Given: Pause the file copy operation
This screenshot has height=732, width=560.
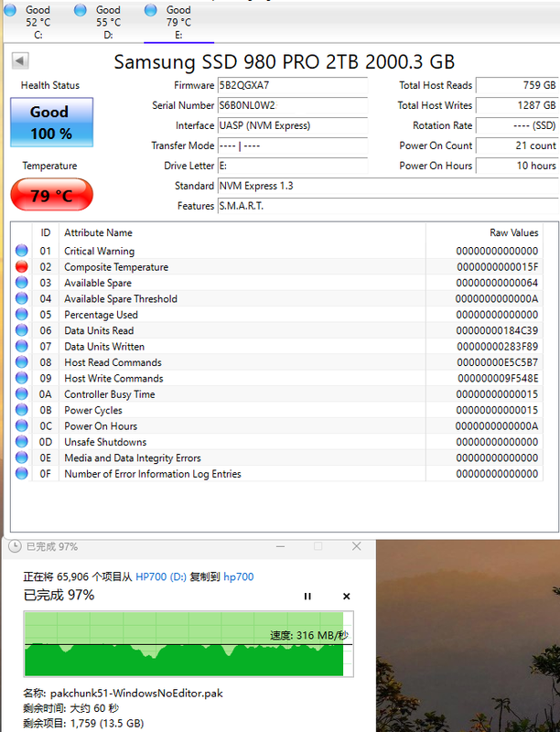Looking at the screenshot, I should 307,597.
